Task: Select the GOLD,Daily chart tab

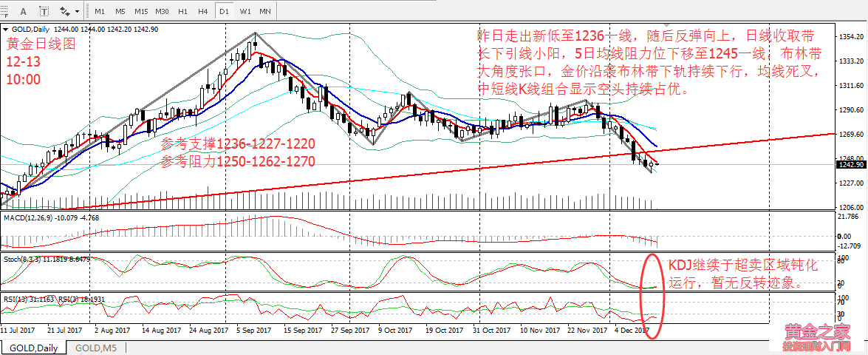Action: coord(33,348)
